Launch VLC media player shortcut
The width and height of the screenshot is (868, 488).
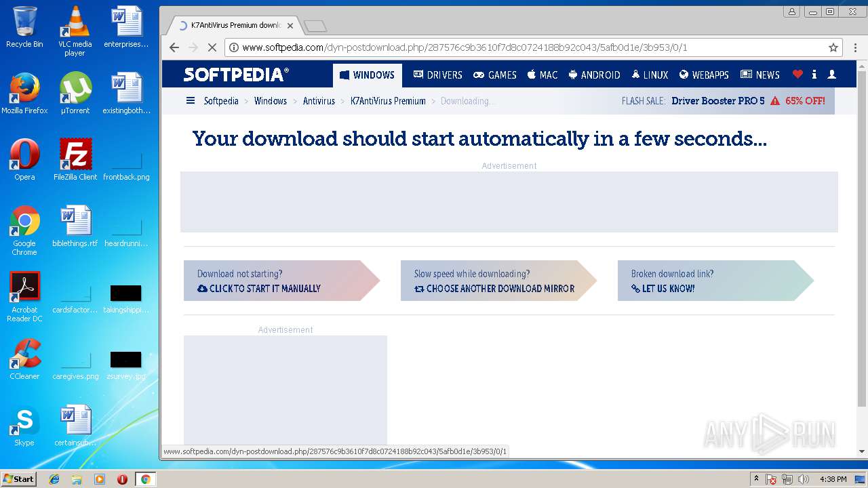pyautogui.click(x=75, y=30)
